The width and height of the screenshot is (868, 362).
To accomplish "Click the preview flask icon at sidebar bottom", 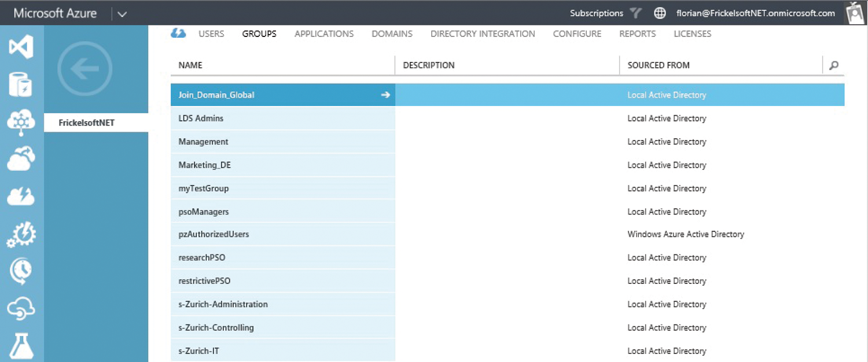I will [21, 346].
